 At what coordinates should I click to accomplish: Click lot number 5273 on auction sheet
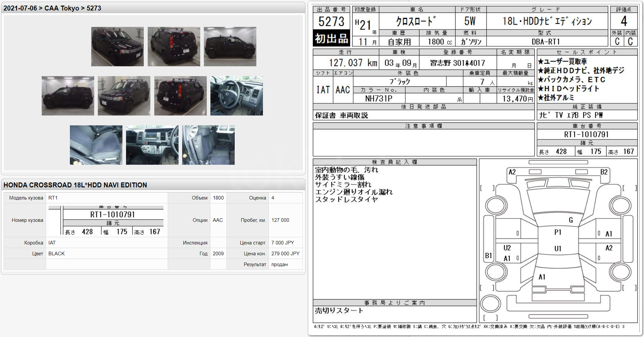(331, 22)
